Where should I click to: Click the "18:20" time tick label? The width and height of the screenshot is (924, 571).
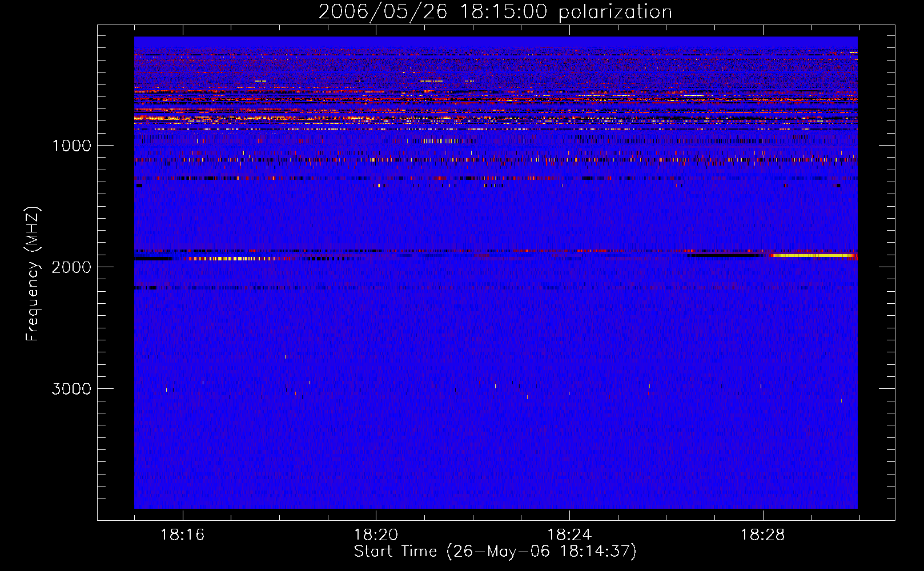point(376,534)
